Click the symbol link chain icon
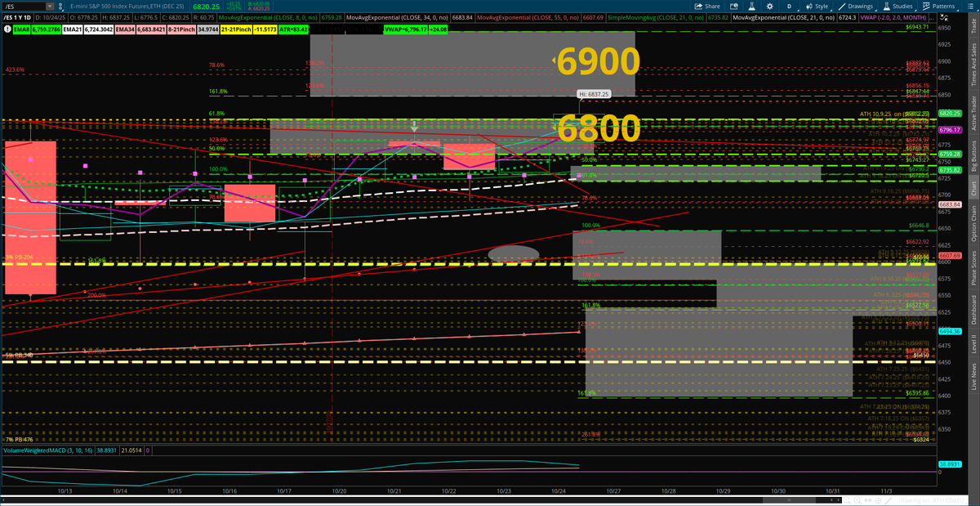The height and width of the screenshot is (506, 980). [x=60, y=7]
